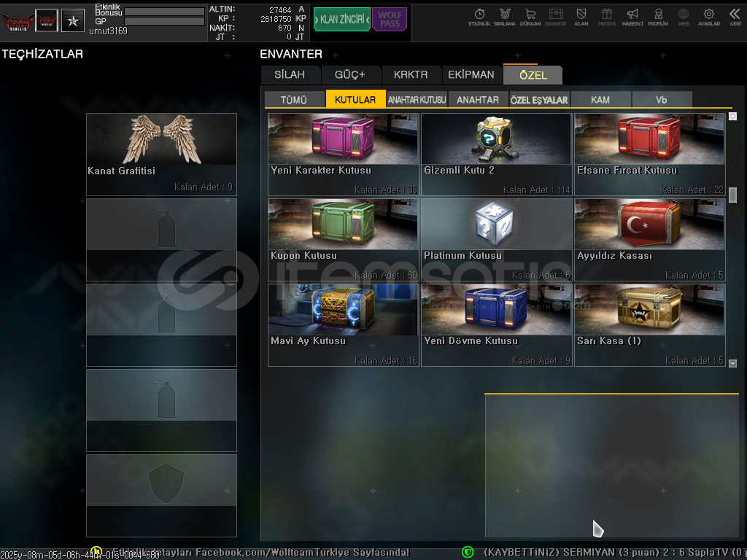Select the ÖZEL inventory tab
Image resolution: width=747 pixels, height=560 pixels.
coord(533,75)
